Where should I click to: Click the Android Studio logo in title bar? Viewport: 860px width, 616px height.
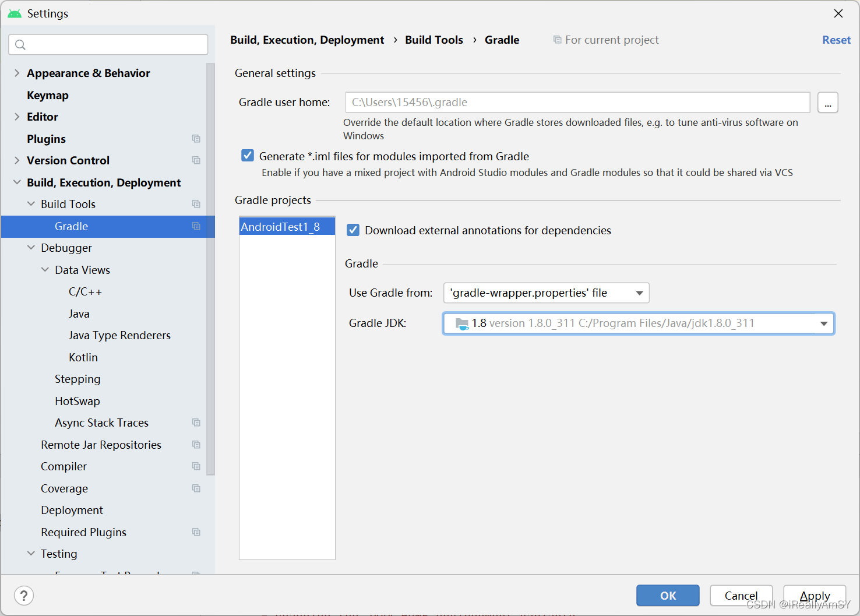coord(15,13)
